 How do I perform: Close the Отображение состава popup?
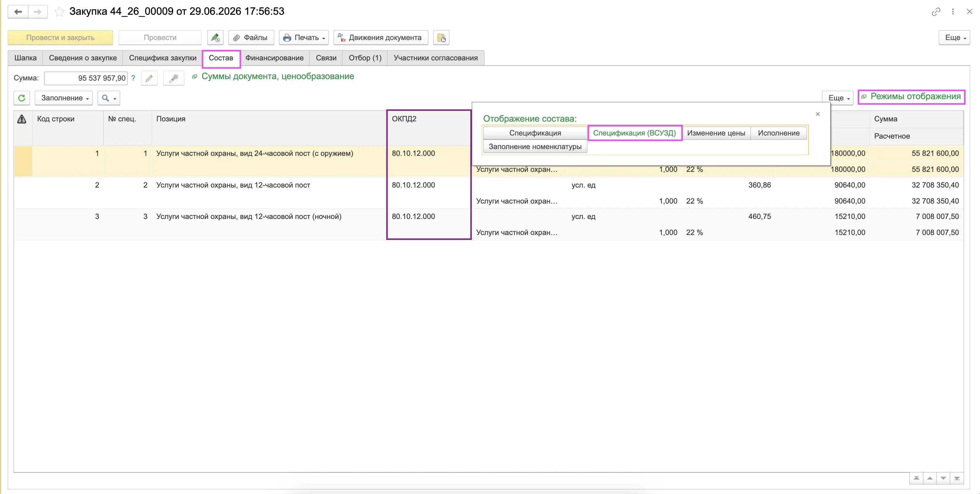(818, 114)
